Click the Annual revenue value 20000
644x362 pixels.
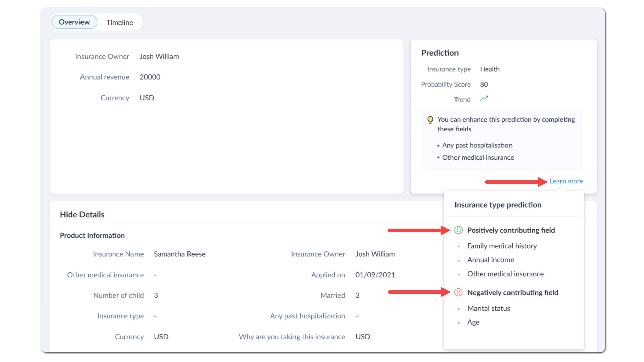click(x=150, y=77)
